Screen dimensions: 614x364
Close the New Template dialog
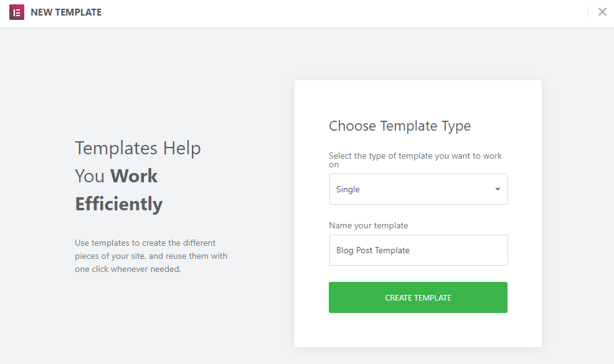point(602,12)
